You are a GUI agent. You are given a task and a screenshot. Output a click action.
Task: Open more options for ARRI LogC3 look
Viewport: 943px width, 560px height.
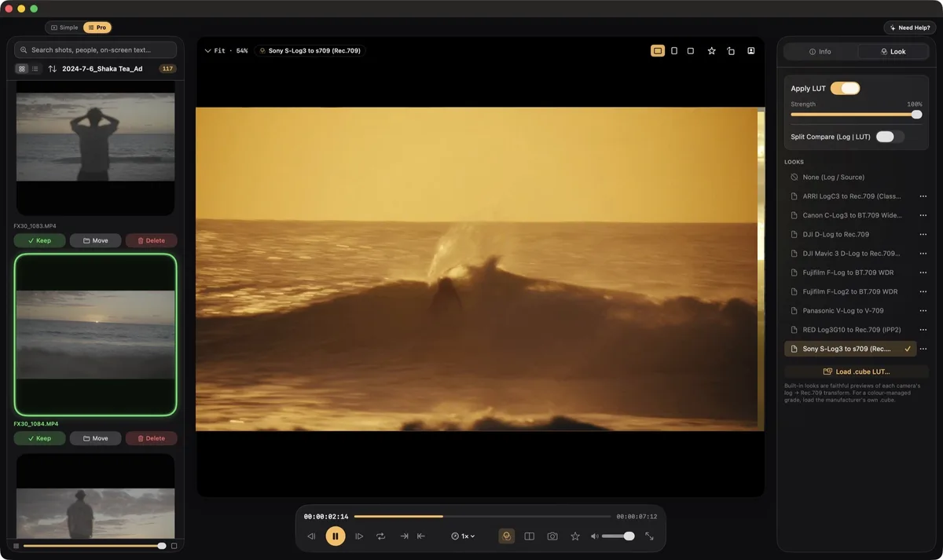click(923, 196)
